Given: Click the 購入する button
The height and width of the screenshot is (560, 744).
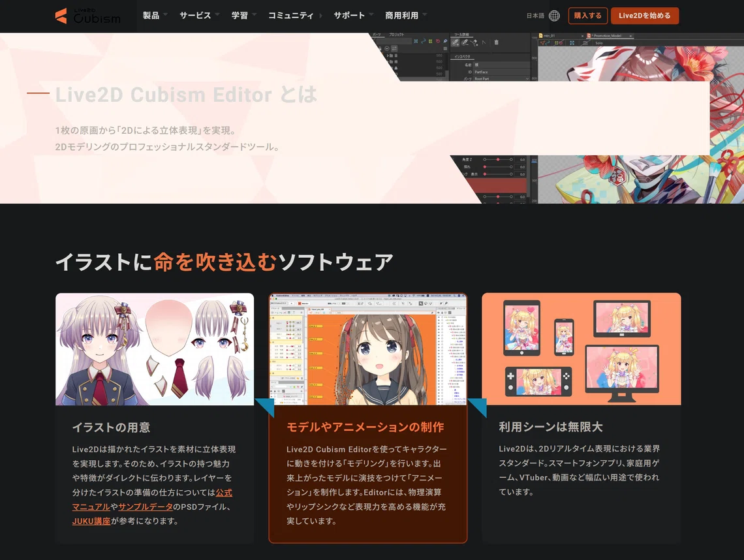Looking at the screenshot, I should tap(587, 16).
